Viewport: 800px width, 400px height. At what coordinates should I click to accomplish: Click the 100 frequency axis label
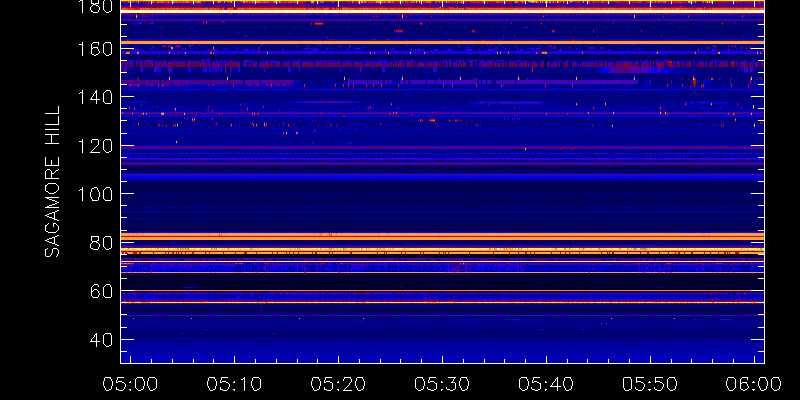click(x=95, y=194)
